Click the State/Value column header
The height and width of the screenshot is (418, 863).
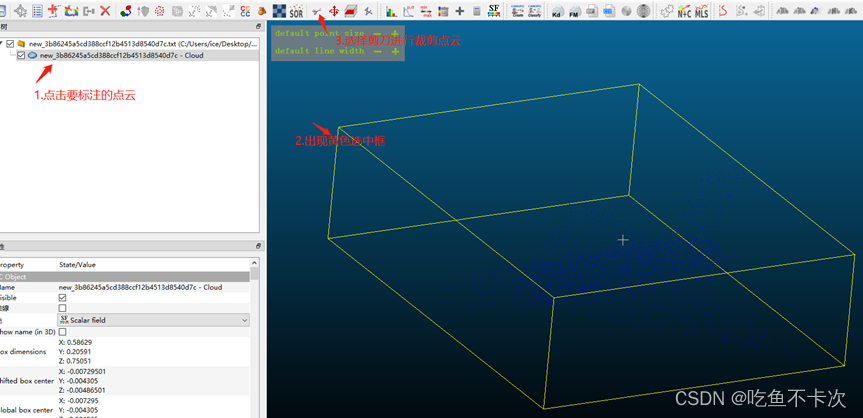point(153,264)
